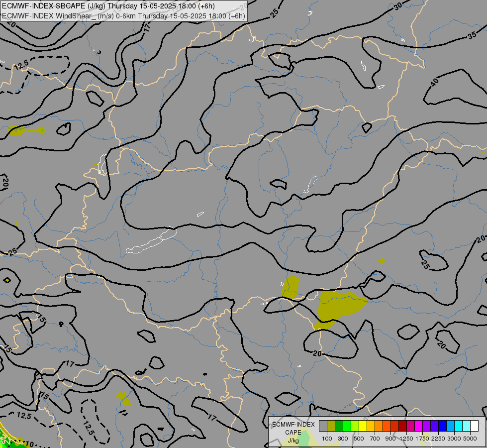Pick the red-orange swatch left of the 900 tick
This screenshot has height=448, width=487.
(x=387, y=426)
